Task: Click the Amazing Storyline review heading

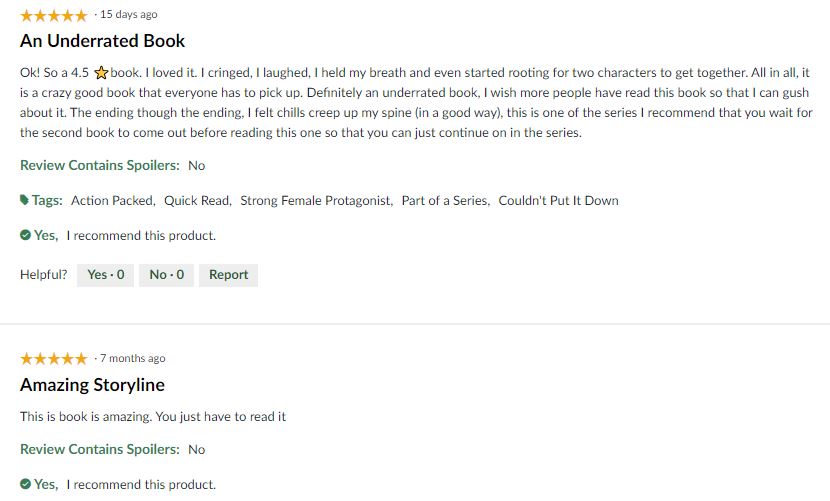Action: 92,385
